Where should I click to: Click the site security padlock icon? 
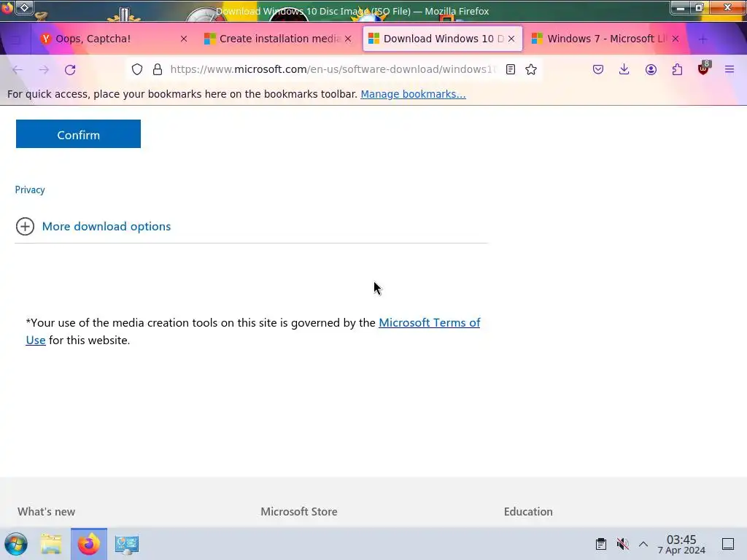[x=158, y=69]
